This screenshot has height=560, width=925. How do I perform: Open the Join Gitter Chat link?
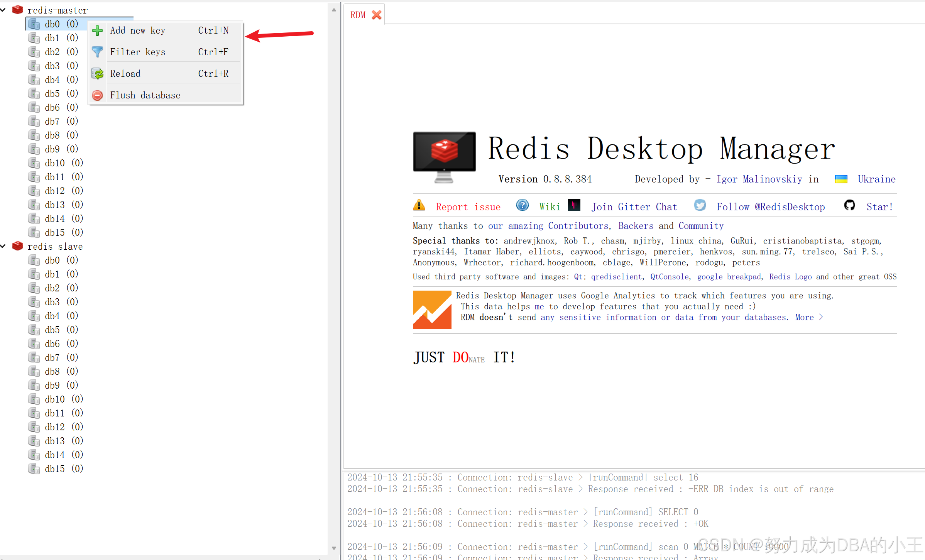coord(634,207)
